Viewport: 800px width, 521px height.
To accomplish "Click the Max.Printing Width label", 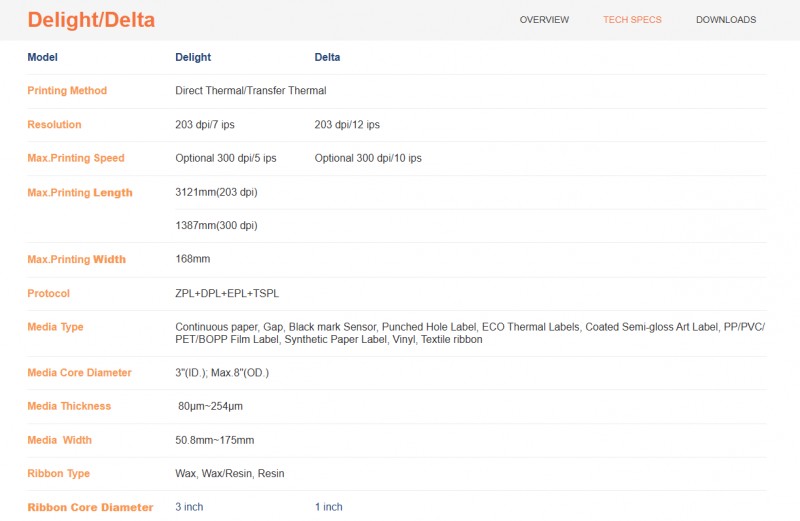I will pos(77,260).
